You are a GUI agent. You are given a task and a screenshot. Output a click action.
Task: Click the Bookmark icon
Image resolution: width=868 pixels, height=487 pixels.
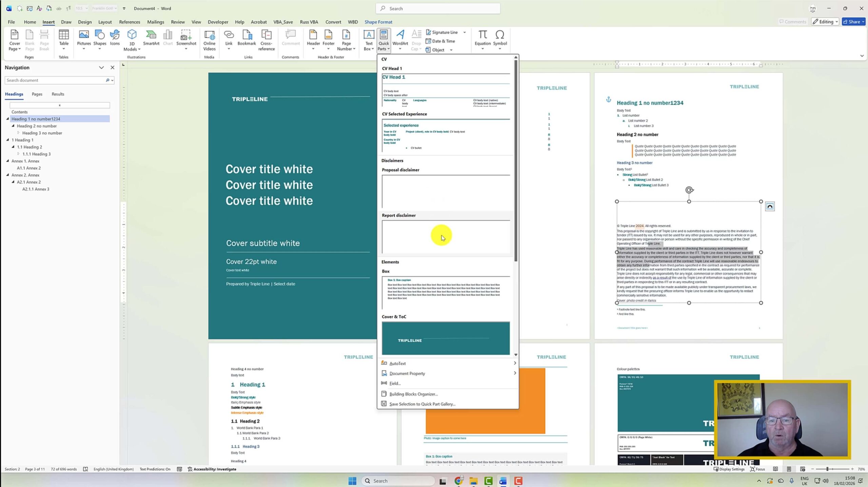(x=246, y=37)
